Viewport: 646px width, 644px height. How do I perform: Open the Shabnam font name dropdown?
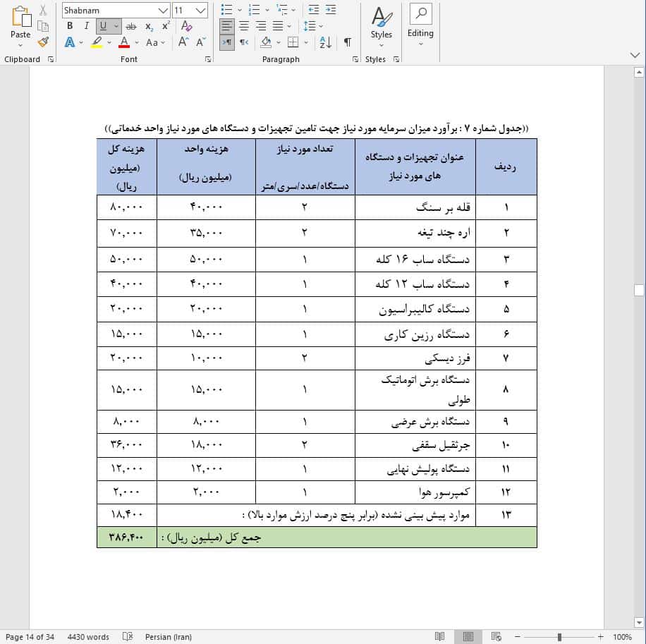pos(163,10)
